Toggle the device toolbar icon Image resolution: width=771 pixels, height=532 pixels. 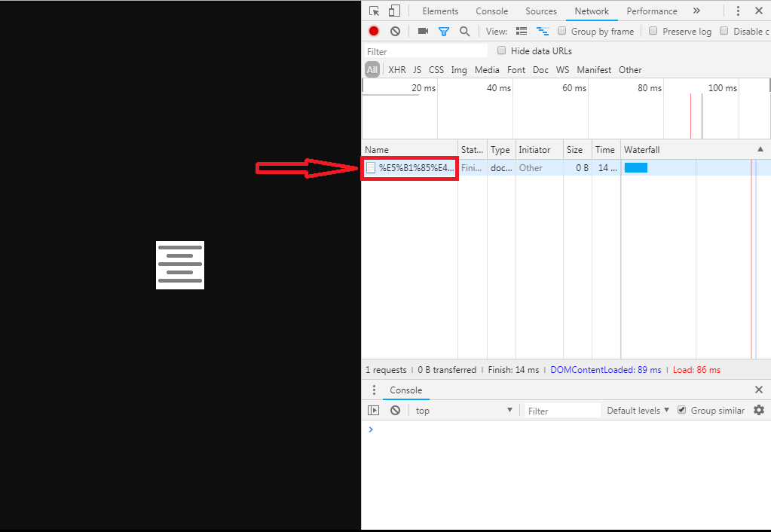tap(393, 11)
